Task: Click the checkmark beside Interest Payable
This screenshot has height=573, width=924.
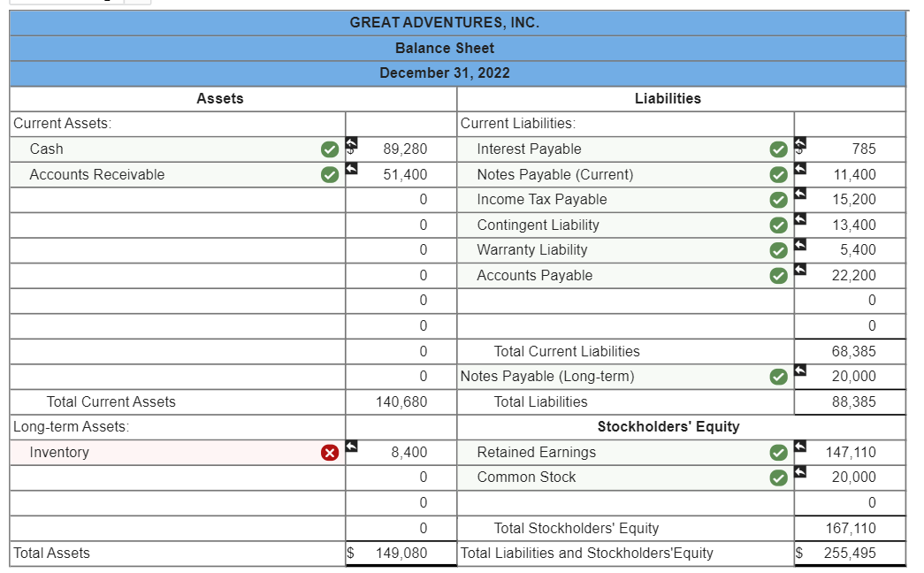Action: [x=778, y=149]
